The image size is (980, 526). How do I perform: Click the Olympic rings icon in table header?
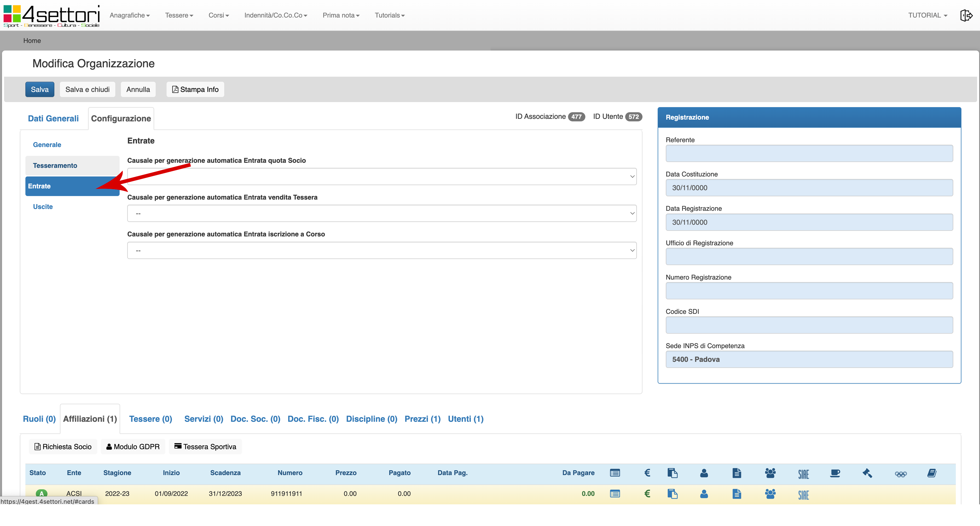[x=900, y=474]
